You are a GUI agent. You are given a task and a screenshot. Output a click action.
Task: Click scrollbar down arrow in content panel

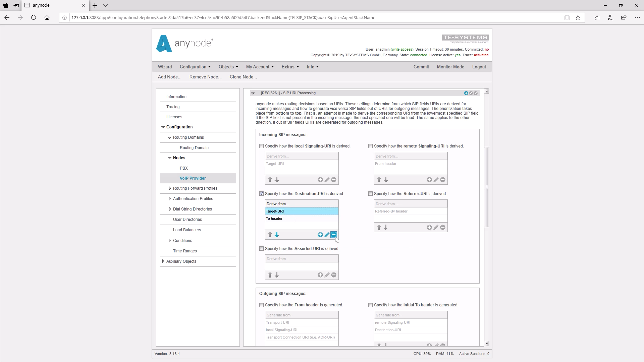pos(486,344)
